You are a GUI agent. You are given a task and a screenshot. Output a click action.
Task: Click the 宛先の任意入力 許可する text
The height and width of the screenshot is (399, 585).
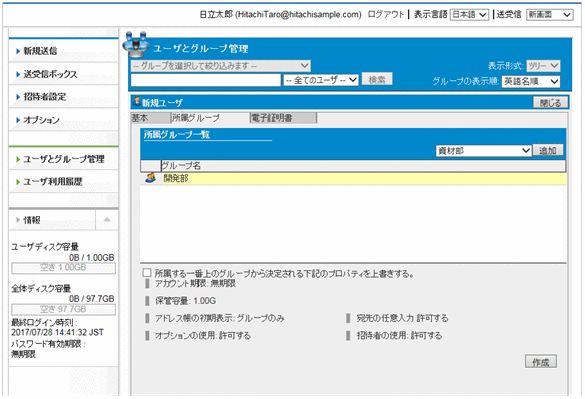point(402,318)
